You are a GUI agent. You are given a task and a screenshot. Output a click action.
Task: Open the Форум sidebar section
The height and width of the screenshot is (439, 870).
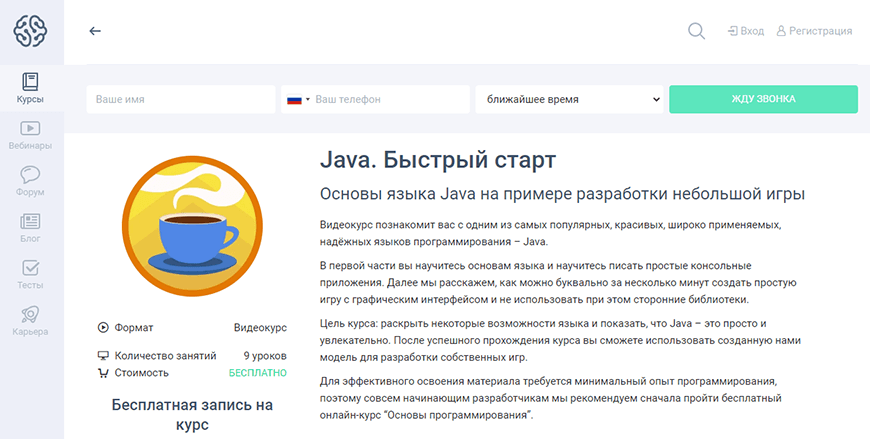[x=30, y=180]
